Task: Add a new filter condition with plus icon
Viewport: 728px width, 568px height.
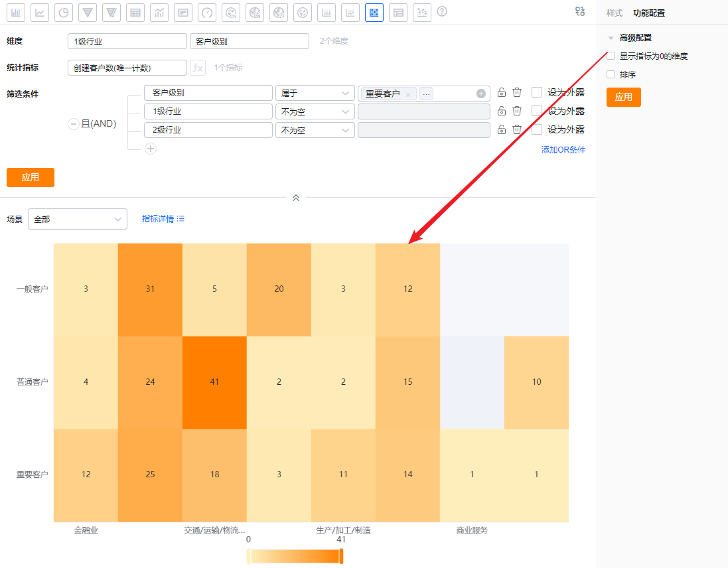Action: [x=151, y=149]
